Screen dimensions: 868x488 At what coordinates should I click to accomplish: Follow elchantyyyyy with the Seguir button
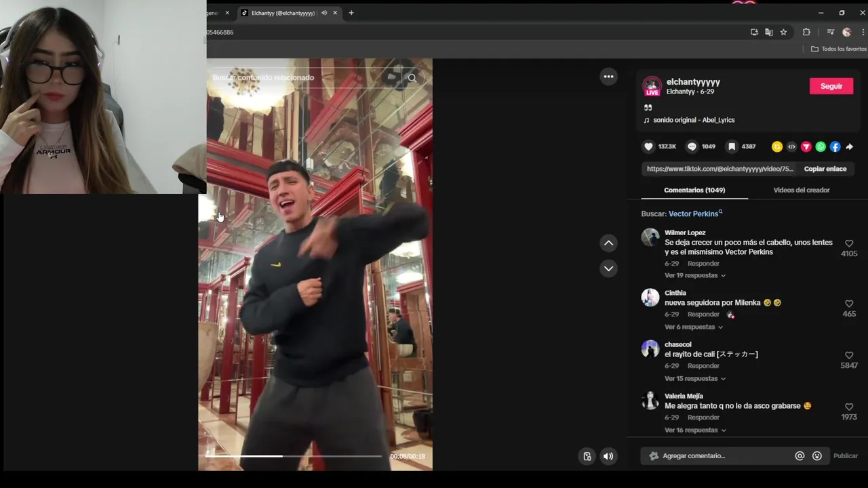[x=831, y=86]
